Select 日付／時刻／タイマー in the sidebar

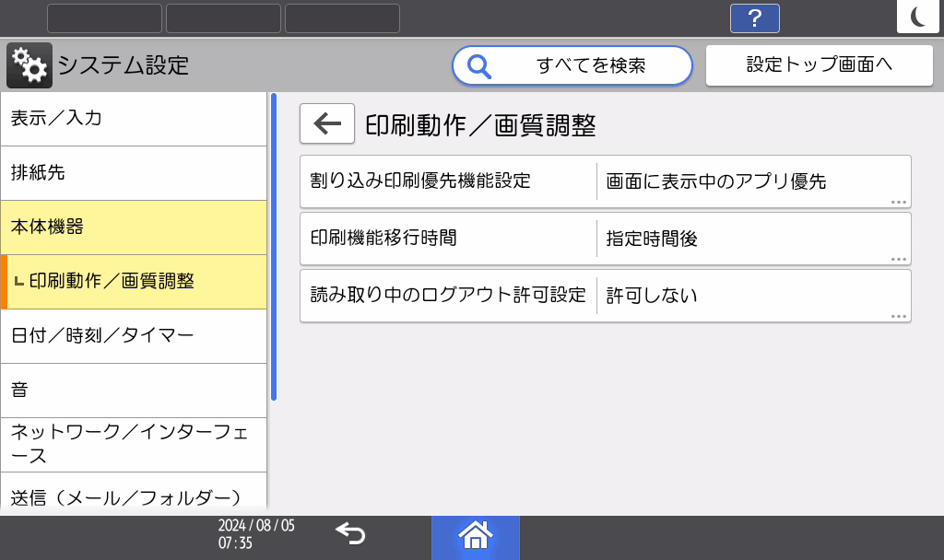134,336
